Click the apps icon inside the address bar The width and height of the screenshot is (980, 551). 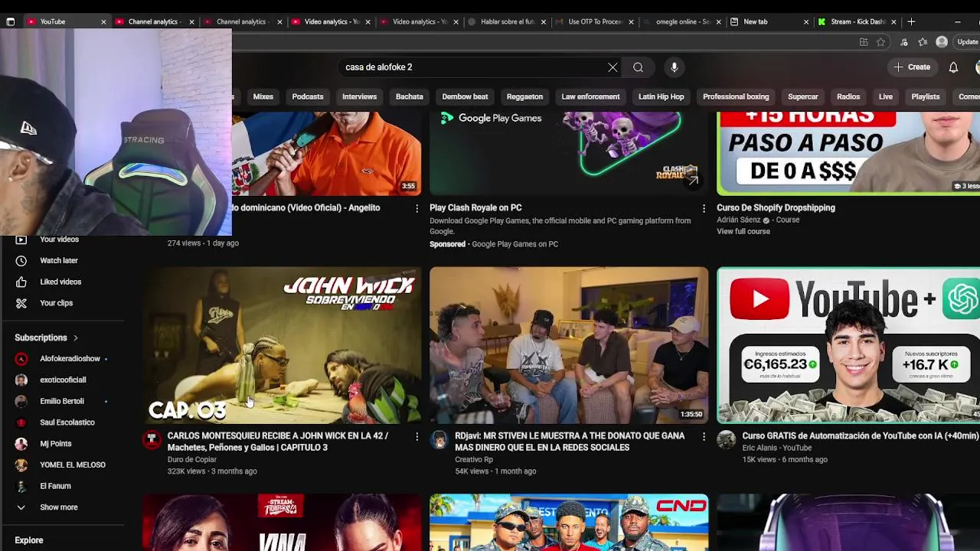864,42
